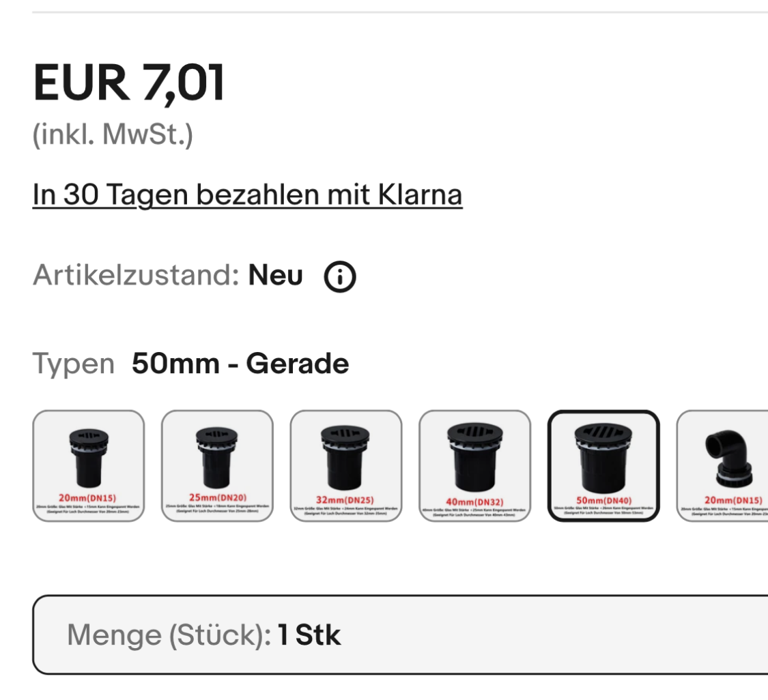768x700 pixels.
Task: Open the Menge (Stück) quantity dropdown
Action: tap(400, 635)
